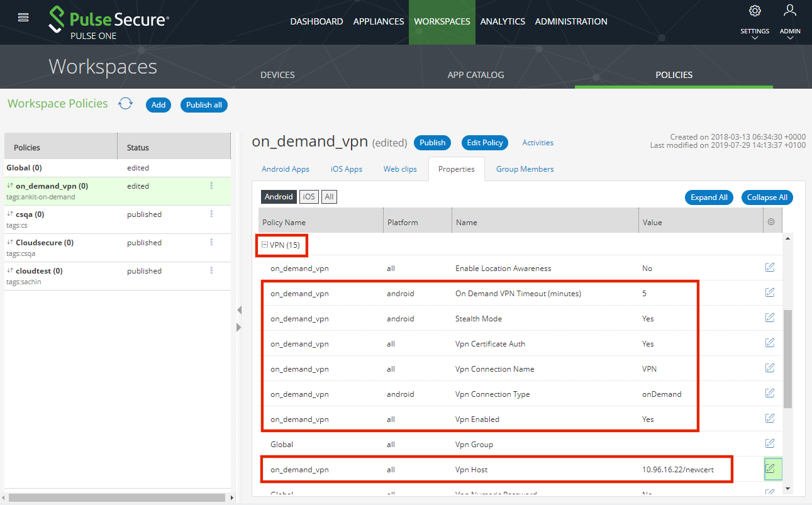This screenshot has height=505, width=812.
Task: Edit On Demand VPN Timeout value
Action: pos(770,292)
